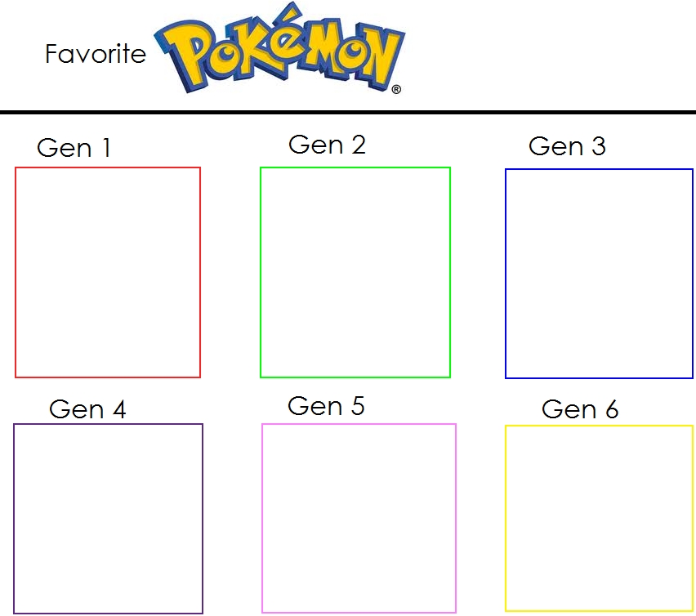Click the "Gen 5" label
Image resolution: width=696 pixels, height=616 pixels.
(x=326, y=406)
